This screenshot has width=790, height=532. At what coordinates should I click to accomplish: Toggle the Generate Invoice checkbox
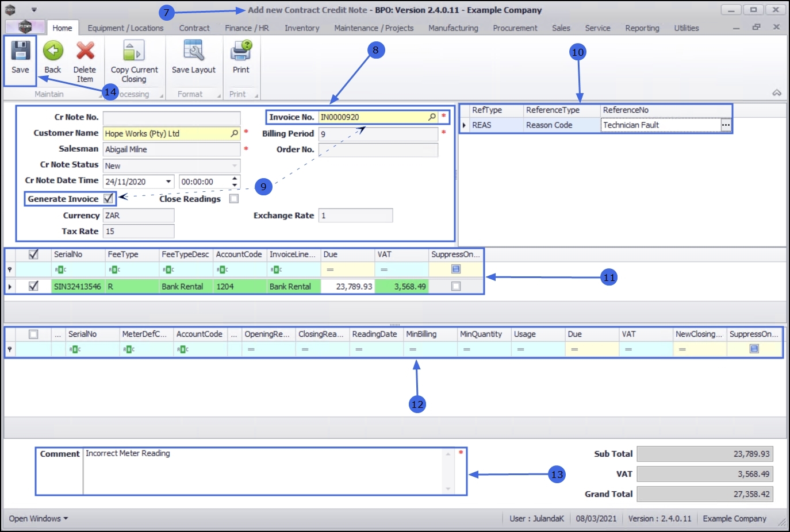[x=108, y=198]
